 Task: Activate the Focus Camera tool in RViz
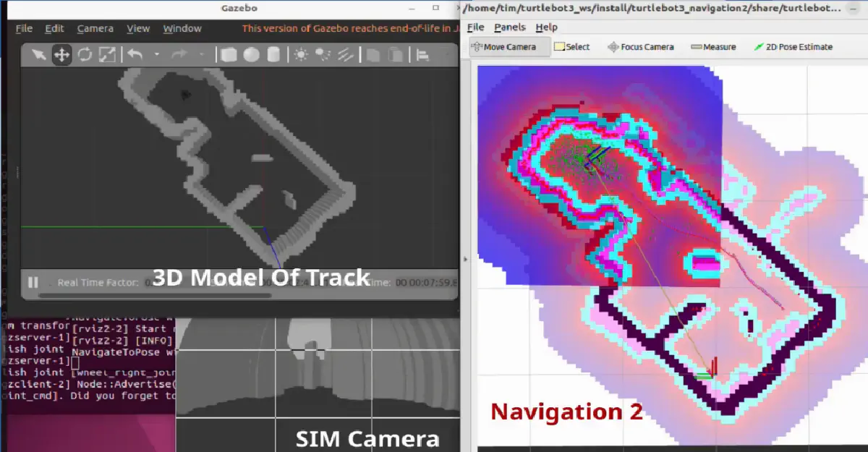coord(640,47)
